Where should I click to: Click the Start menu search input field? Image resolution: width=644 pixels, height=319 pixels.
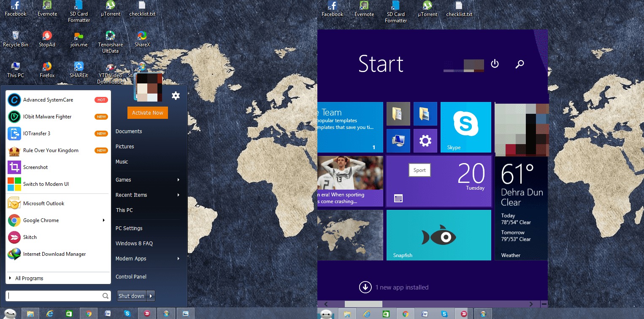(x=58, y=296)
